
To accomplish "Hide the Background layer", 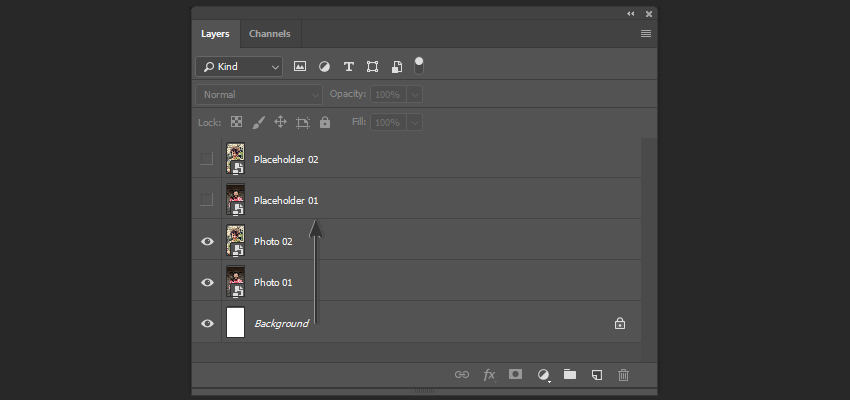I will pyautogui.click(x=207, y=324).
